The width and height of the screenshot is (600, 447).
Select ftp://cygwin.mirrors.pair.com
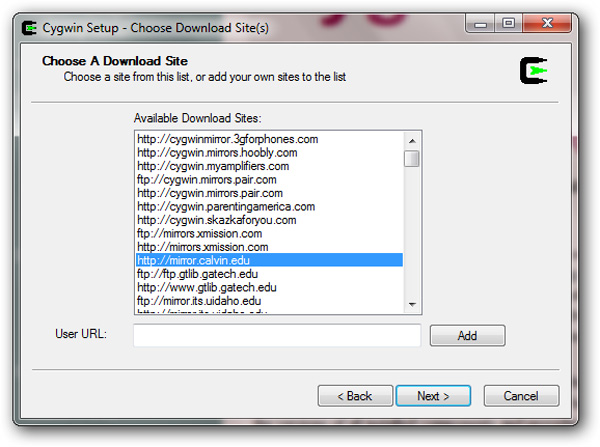tap(269, 179)
